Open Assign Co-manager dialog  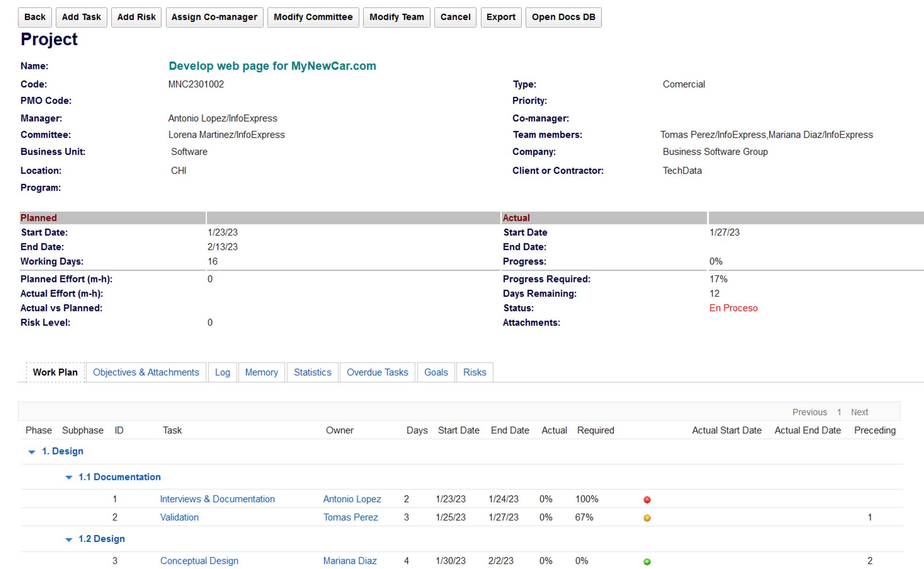[214, 17]
